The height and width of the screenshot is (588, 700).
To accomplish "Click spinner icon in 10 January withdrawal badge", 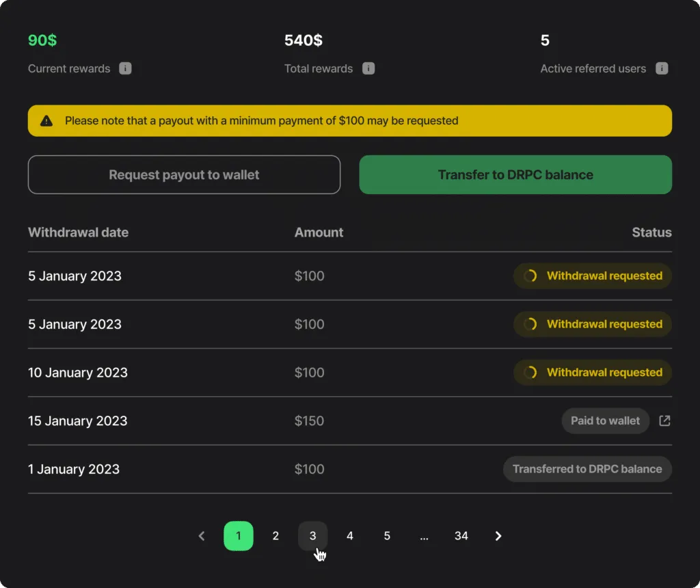I will pyautogui.click(x=530, y=373).
